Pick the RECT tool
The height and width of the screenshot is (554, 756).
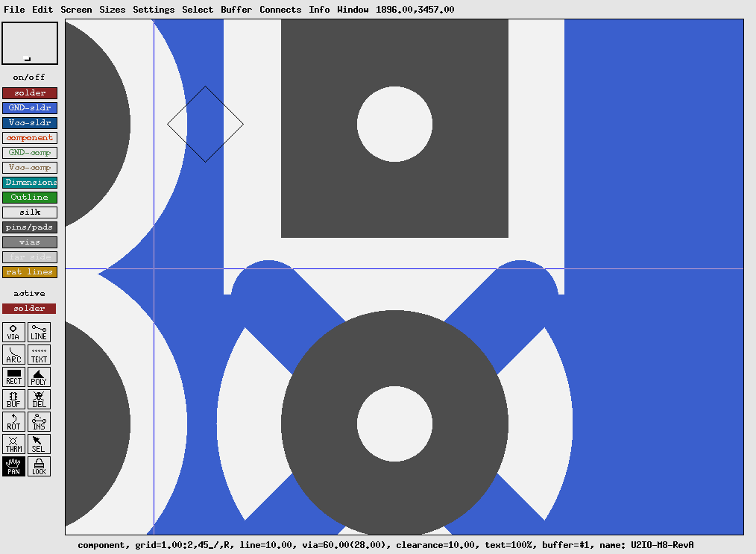[14, 377]
